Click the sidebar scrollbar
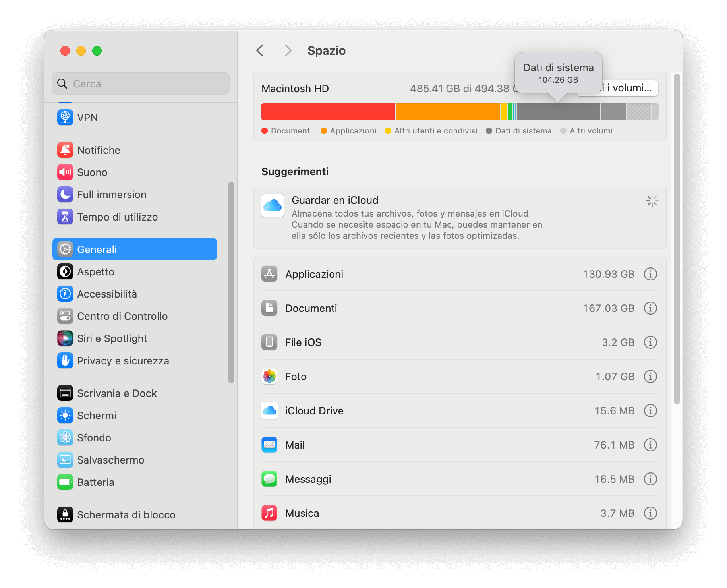The image size is (727, 588). 231,282
